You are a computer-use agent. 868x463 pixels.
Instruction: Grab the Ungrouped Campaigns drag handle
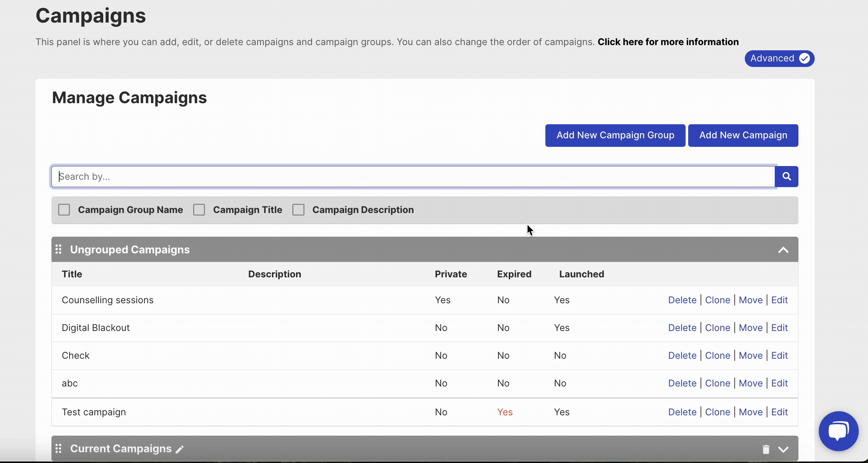(x=58, y=249)
